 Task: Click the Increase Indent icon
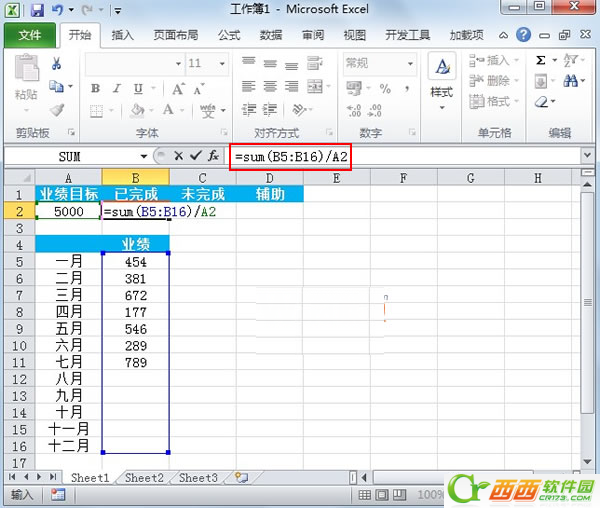[x=270, y=110]
